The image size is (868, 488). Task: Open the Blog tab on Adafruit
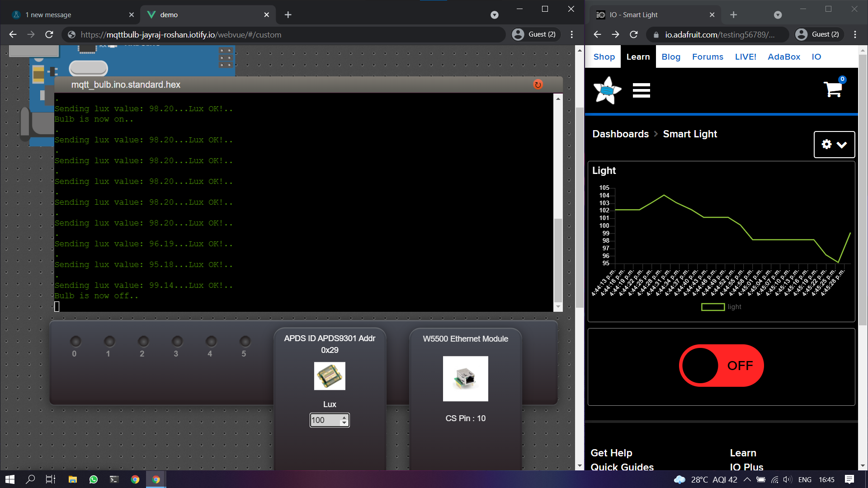(x=671, y=56)
